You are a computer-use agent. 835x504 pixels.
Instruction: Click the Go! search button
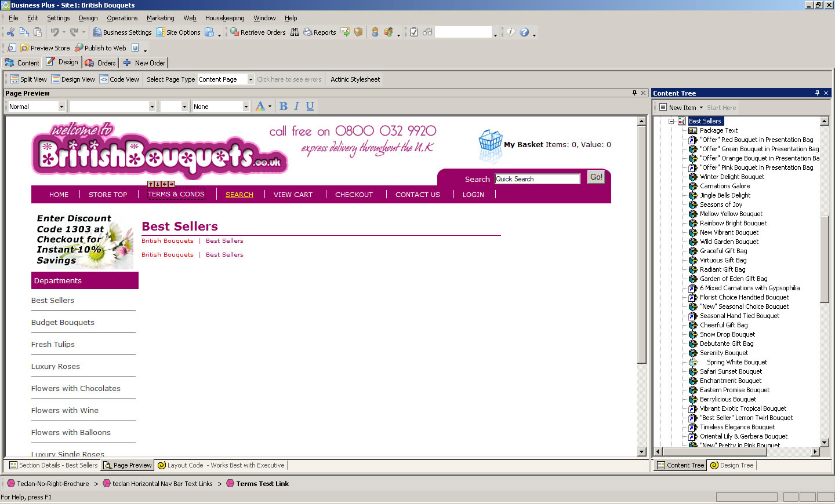596,177
